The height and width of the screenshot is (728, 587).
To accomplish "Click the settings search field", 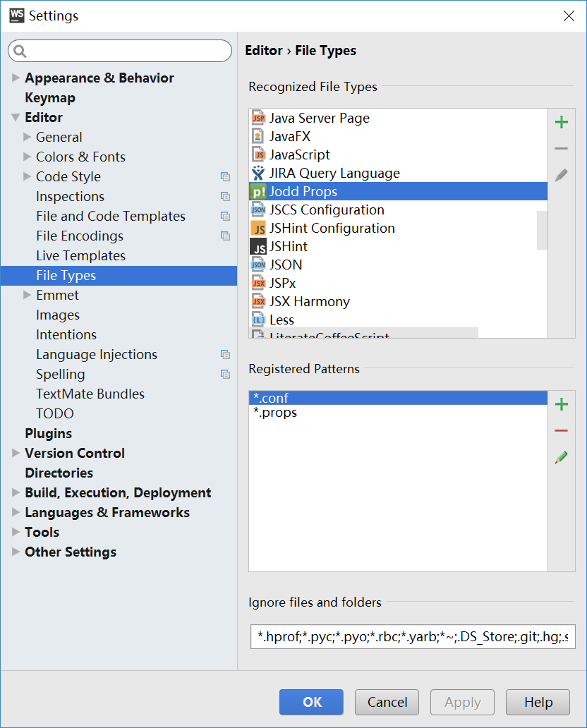I will [x=120, y=51].
